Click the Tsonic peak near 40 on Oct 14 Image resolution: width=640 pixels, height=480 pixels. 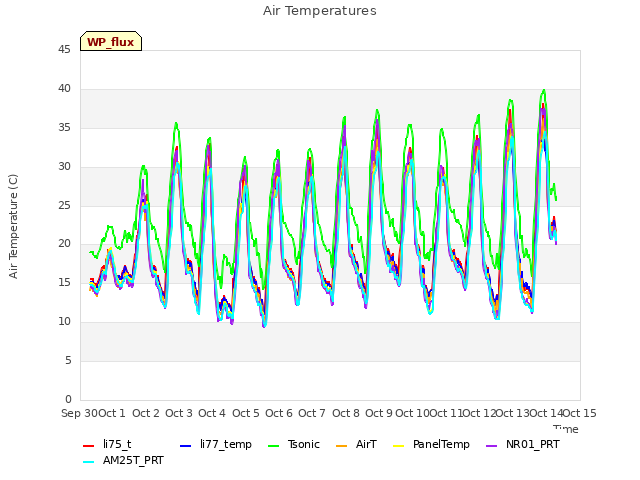[x=544, y=90]
